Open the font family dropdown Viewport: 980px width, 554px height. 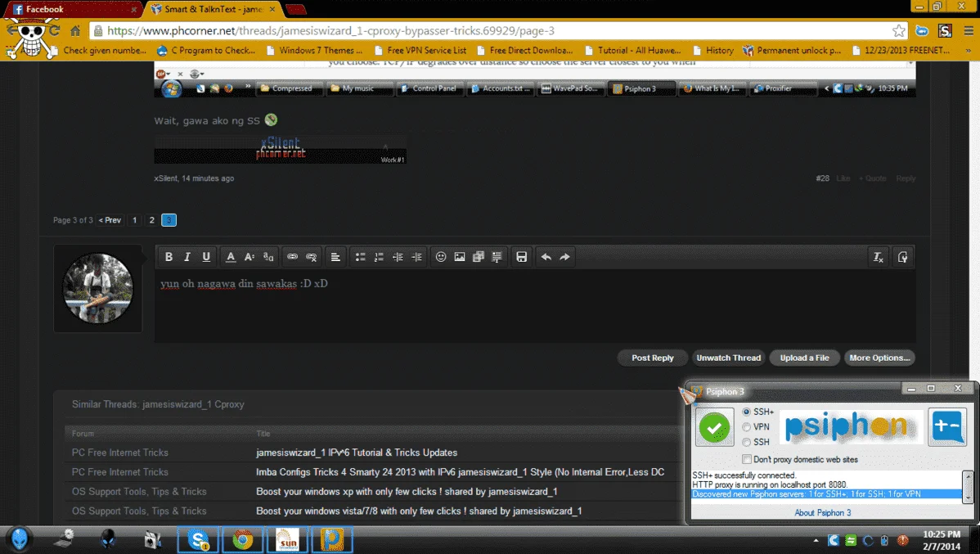click(268, 257)
